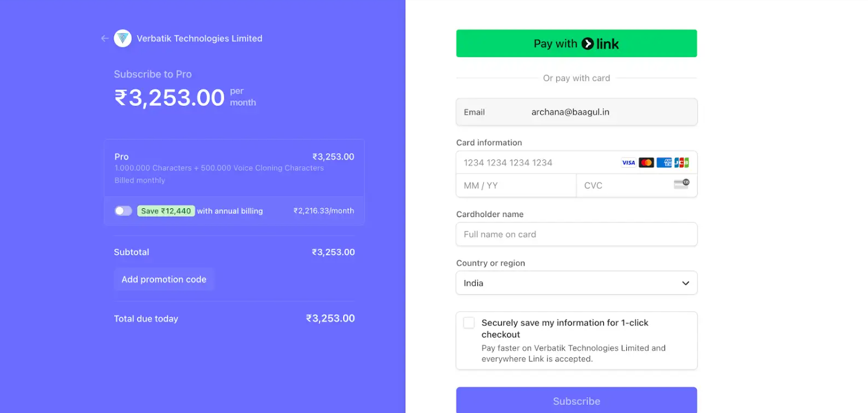
Task: Click the Save ₹12,440 badge
Action: (x=166, y=211)
